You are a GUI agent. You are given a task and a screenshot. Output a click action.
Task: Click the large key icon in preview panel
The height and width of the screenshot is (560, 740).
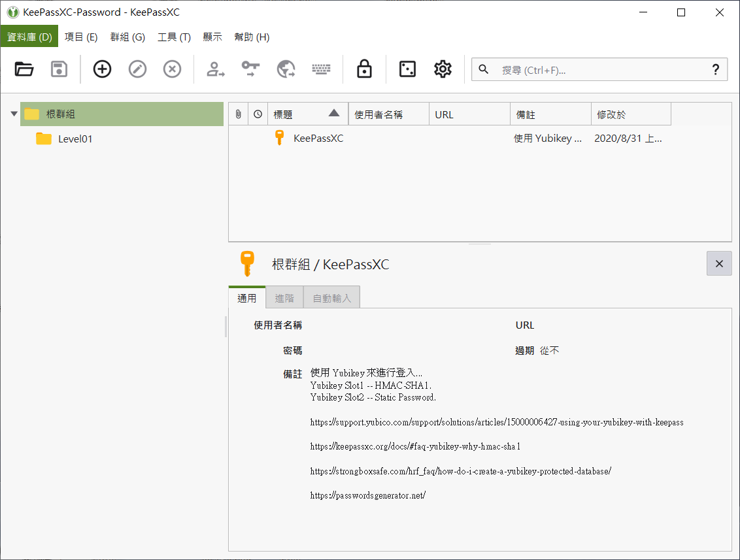pyautogui.click(x=247, y=263)
